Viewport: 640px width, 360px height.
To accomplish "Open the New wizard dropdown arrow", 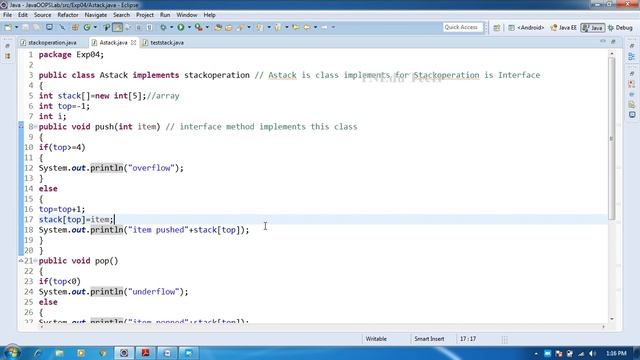I will (x=16, y=27).
